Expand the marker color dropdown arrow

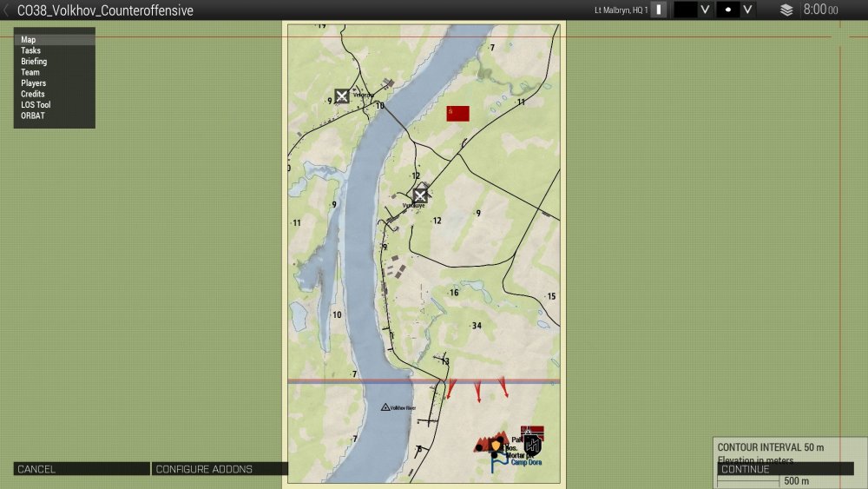706,10
